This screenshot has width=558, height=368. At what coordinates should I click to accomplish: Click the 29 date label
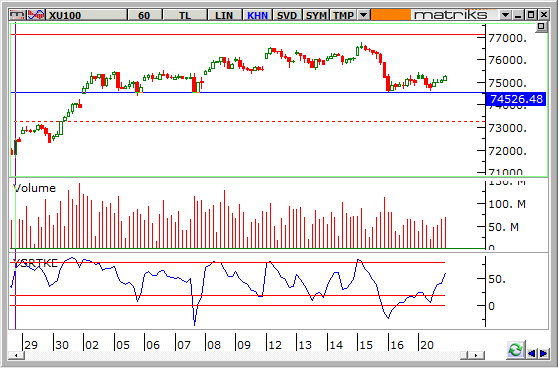(x=31, y=345)
